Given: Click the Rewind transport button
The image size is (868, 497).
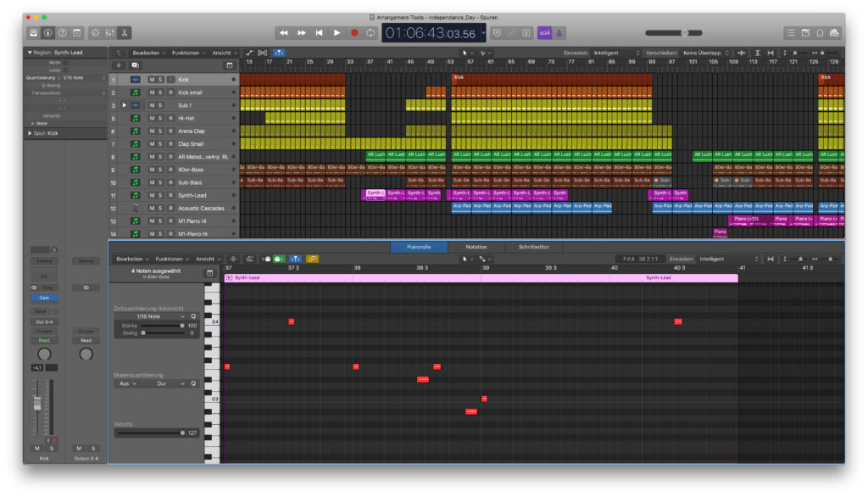Looking at the screenshot, I should pyautogui.click(x=283, y=33).
